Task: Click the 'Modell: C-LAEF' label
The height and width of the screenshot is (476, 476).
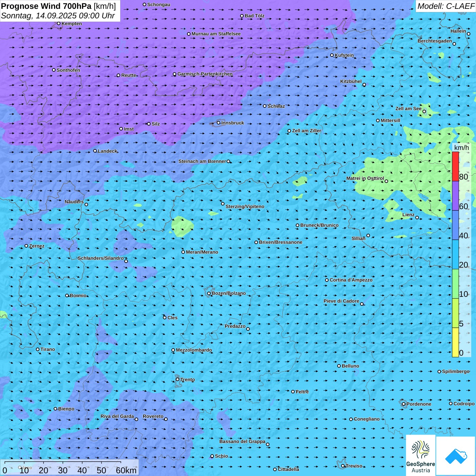Action: (x=446, y=6)
